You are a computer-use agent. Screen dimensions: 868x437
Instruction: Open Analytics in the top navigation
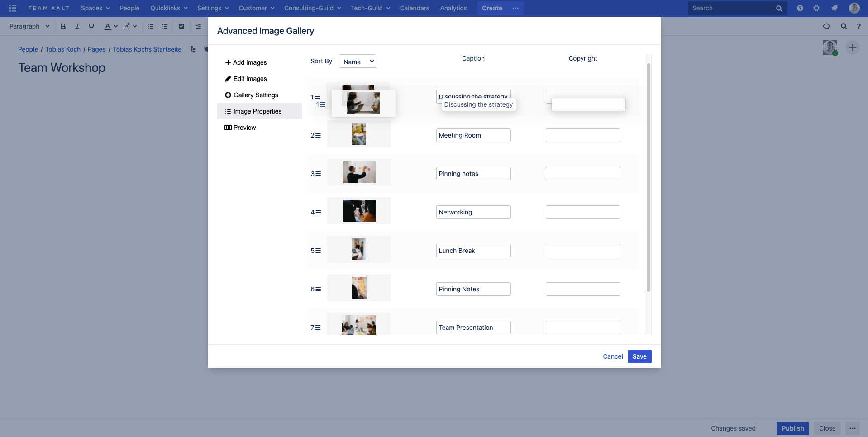click(x=453, y=8)
